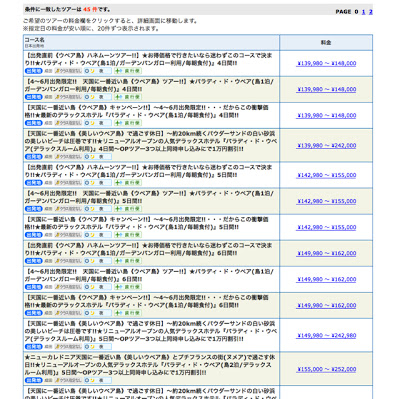Go to results page 1

[x=363, y=12]
